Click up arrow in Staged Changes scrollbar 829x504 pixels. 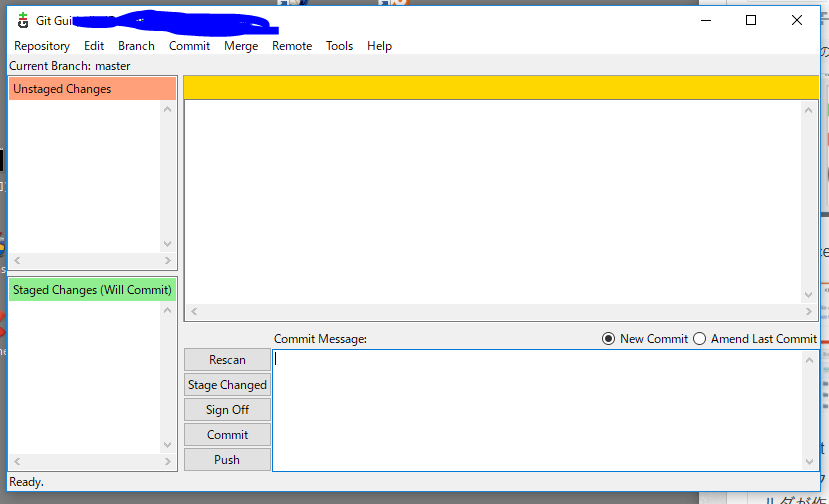[168, 310]
